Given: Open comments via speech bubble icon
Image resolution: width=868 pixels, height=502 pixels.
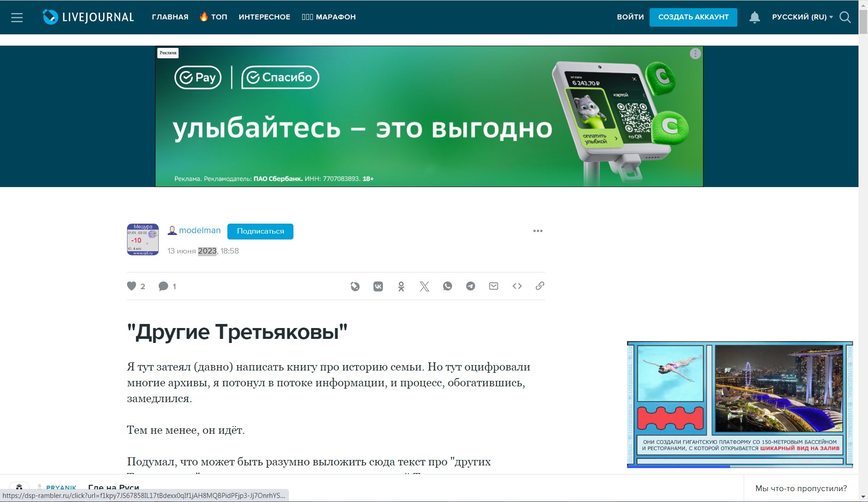Looking at the screenshot, I should [x=163, y=286].
